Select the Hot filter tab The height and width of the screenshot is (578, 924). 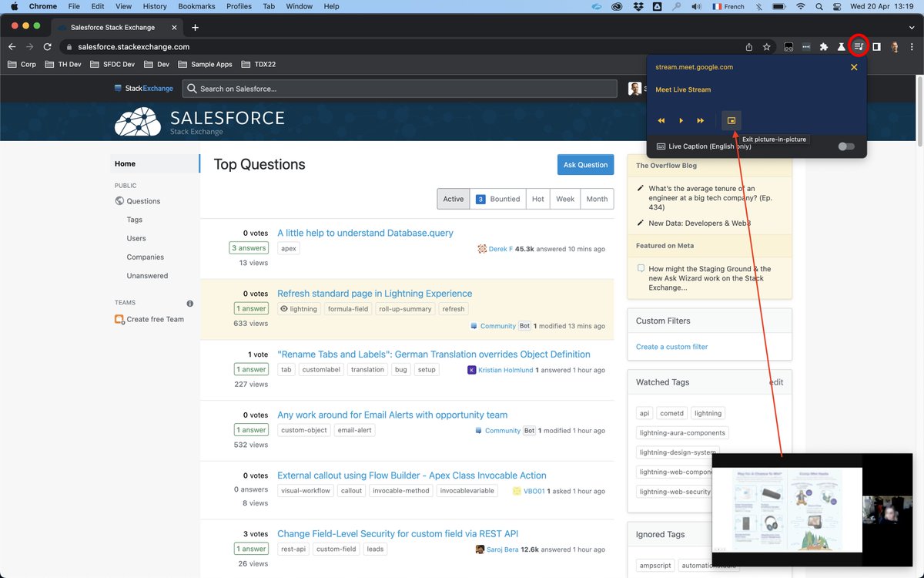537,199
